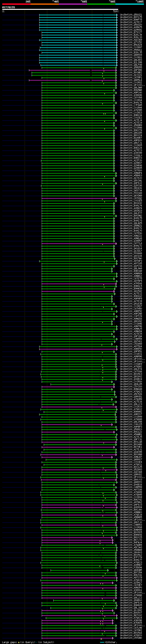
Task: Select the UniRef100_A9PC40 label
Action: (x=131, y=93)
